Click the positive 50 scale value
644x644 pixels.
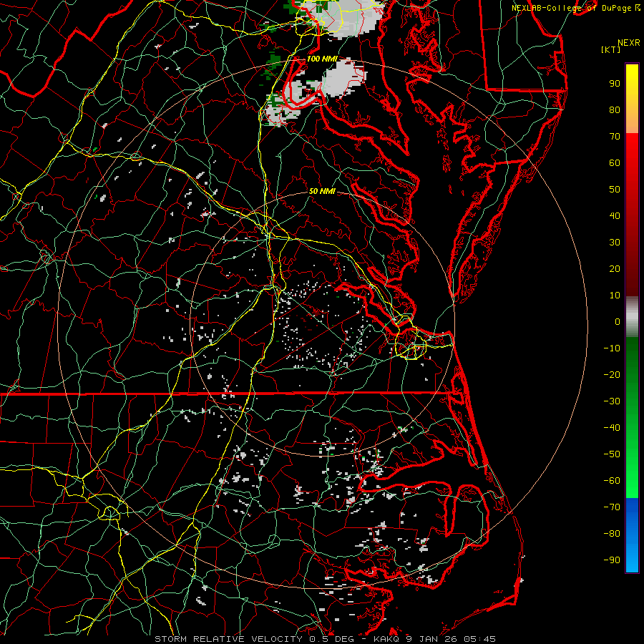pyautogui.click(x=615, y=190)
